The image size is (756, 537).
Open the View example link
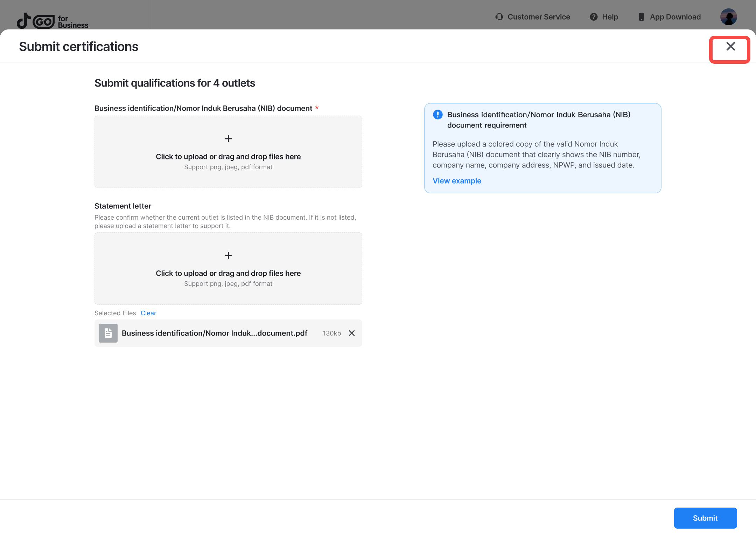(x=457, y=181)
